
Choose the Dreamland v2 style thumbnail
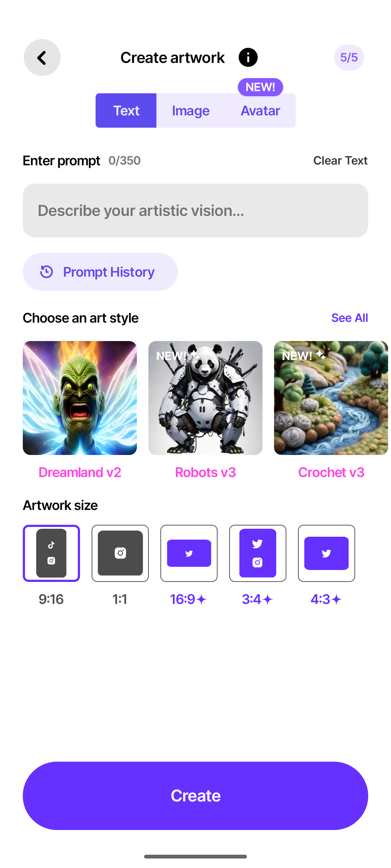click(x=80, y=398)
